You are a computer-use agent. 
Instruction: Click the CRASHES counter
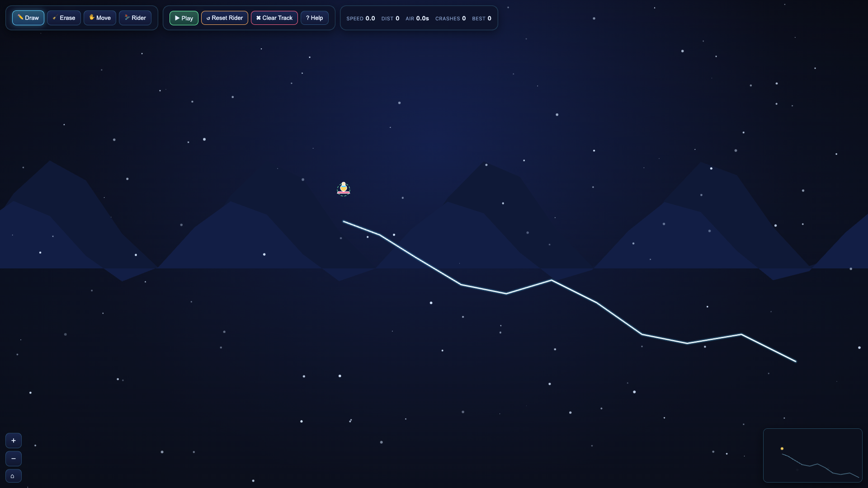click(450, 19)
